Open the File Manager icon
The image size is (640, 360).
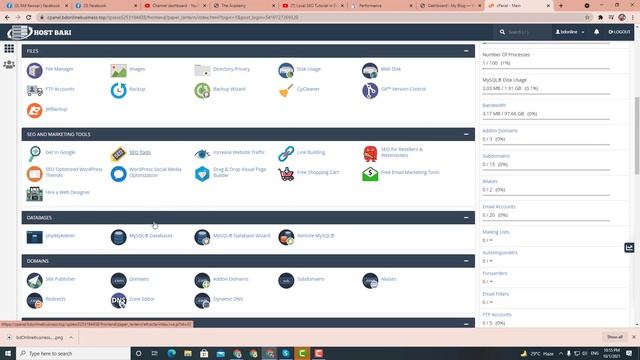tap(35, 70)
